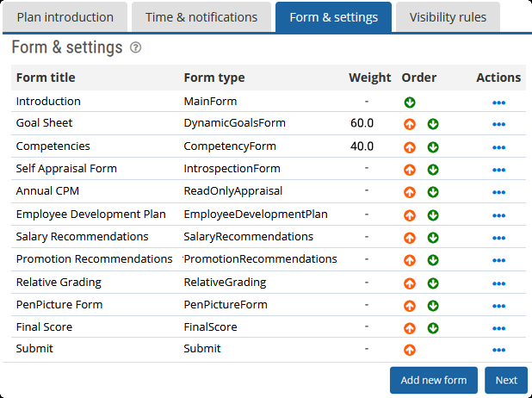Open actions menu for Self Appraisal Form
Viewport: 532px width, 398px height.
[x=498, y=170]
